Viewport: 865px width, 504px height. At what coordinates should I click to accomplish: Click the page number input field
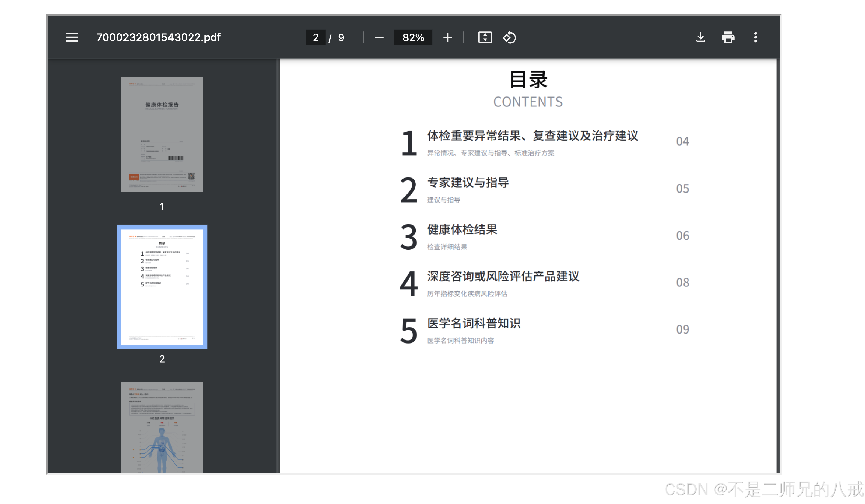click(315, 37)
